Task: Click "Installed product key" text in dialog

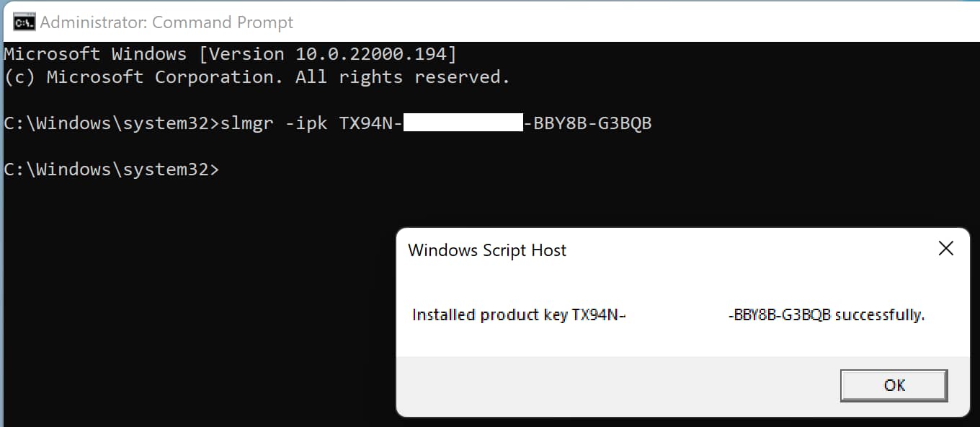Action: click(489, 315)
